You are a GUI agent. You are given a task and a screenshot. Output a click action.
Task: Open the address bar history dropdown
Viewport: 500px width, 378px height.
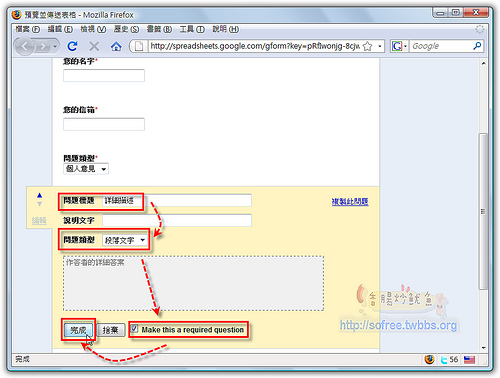[379, 46]
